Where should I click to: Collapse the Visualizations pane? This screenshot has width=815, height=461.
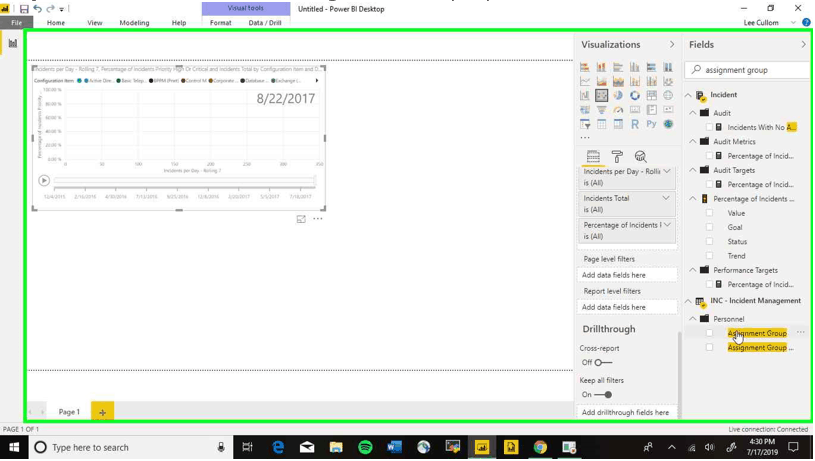point(672,45)
